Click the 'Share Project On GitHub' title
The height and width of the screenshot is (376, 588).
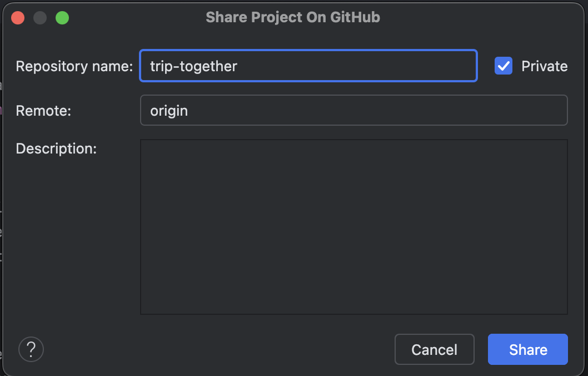(293, 17)
